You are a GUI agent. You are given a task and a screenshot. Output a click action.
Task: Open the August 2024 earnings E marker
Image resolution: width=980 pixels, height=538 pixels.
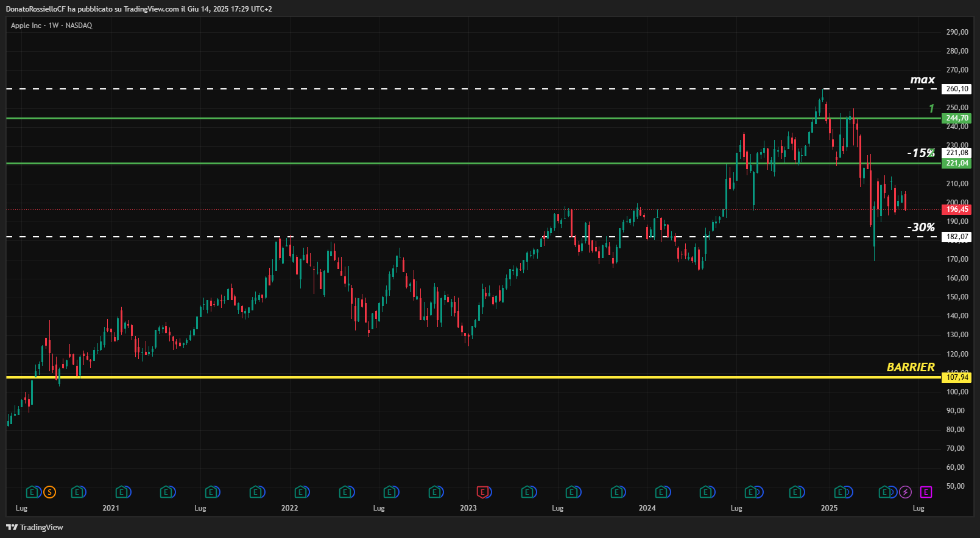752,492
